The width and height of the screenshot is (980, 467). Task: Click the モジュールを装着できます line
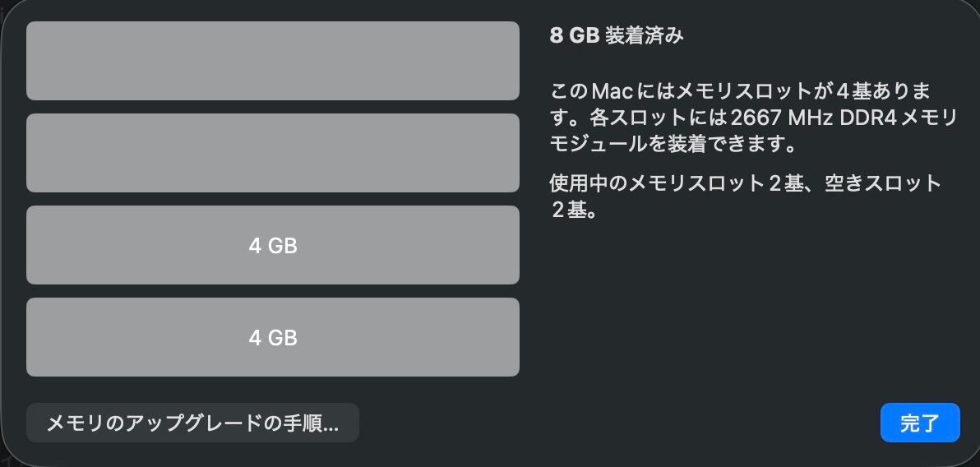pyautogui.click(x=673, y=145)
